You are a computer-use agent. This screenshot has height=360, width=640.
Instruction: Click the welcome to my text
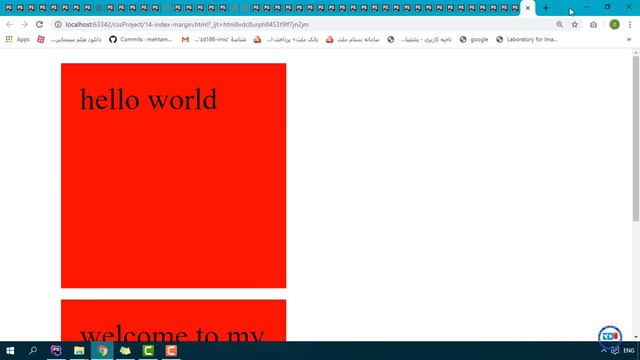click(x=172, y=334)
